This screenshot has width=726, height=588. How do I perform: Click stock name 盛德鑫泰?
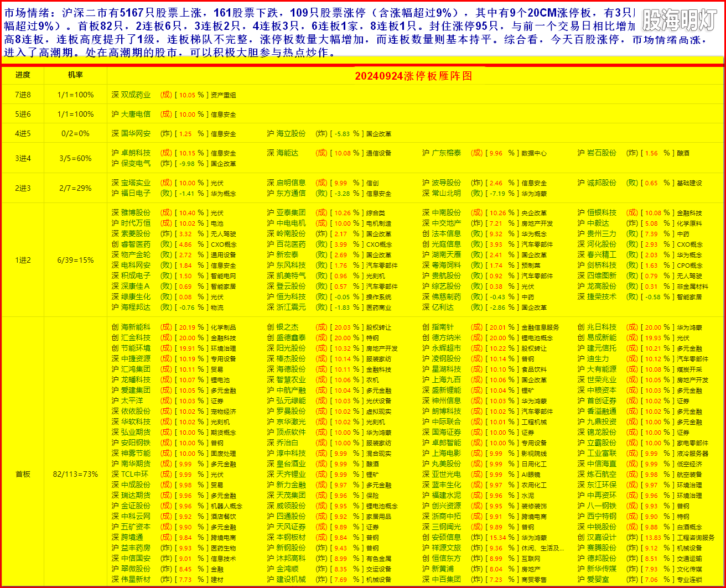click(x=291, y=337)
